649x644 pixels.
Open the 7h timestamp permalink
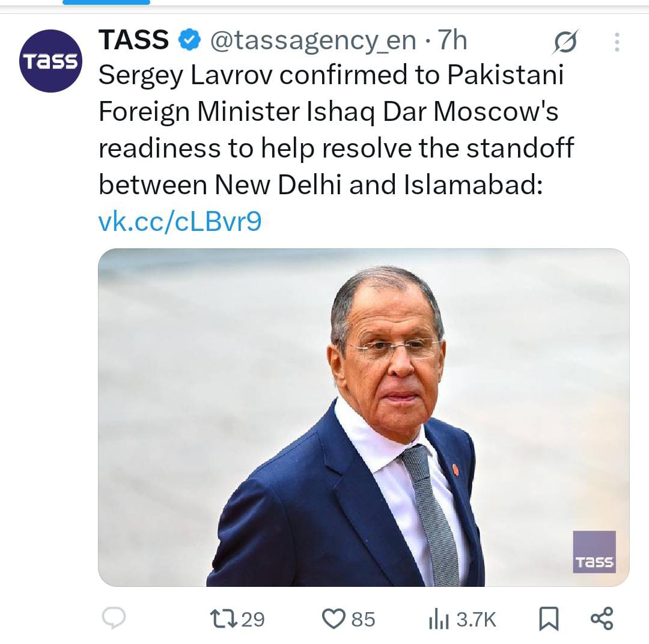(452, 41)
